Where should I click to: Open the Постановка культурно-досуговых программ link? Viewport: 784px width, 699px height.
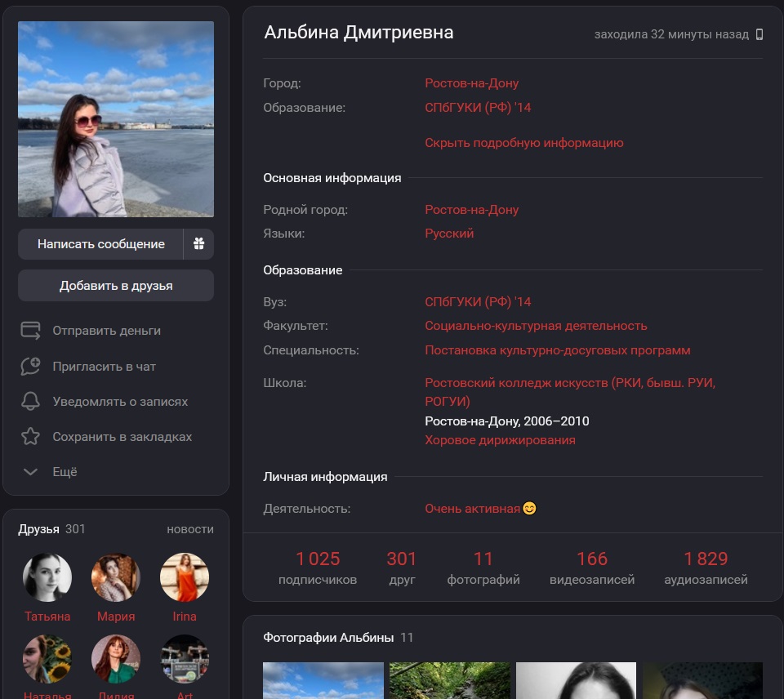(x=558, y=350)
